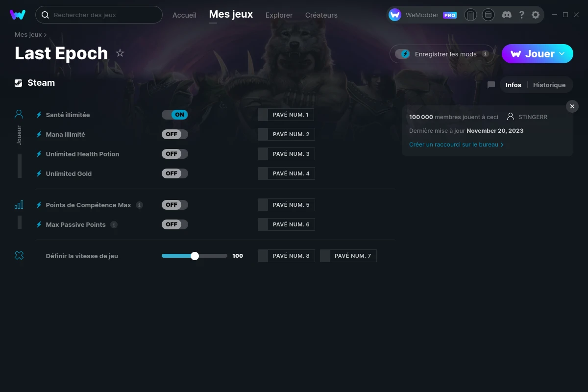The width and height of the screenshot is (588, 392).
Task: Show info for Max Passive Points
Action: pos(114,224)
